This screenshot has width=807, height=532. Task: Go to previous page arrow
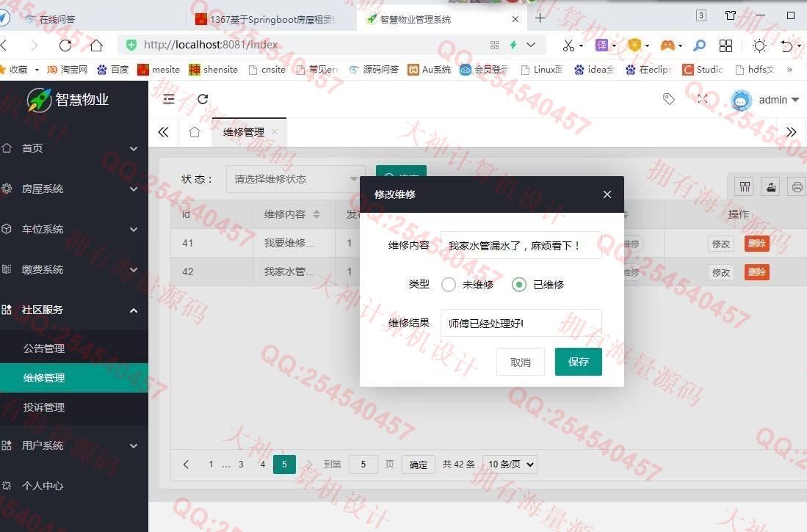(x=186, y=464)
